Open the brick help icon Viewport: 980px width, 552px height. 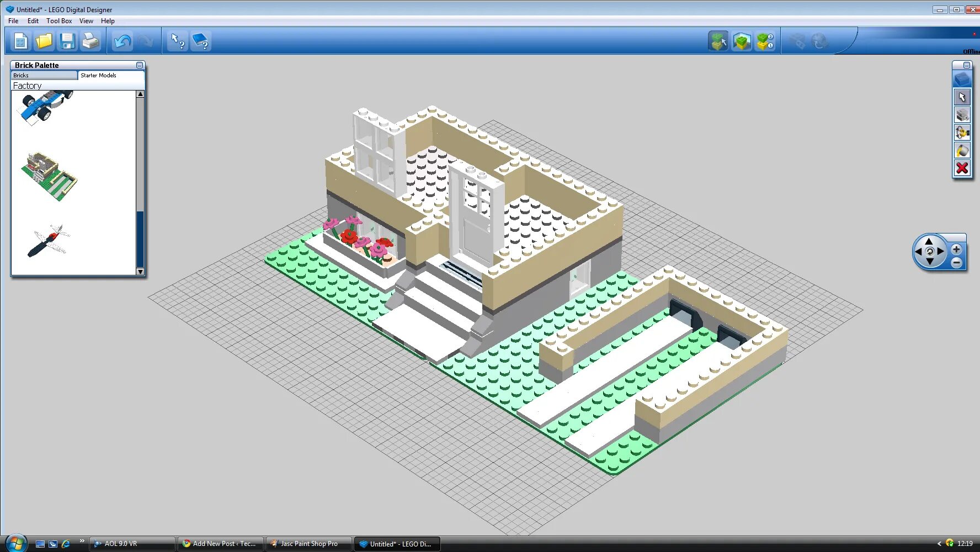coord(201,41)
